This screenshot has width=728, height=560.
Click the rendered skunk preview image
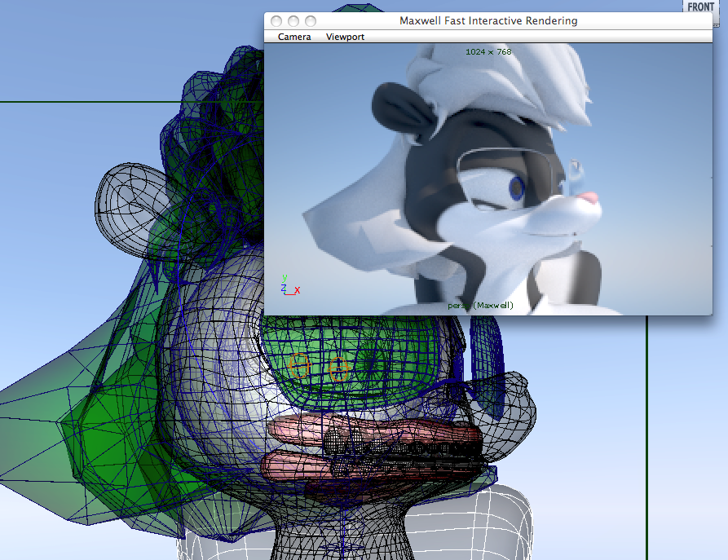[488, 179]
